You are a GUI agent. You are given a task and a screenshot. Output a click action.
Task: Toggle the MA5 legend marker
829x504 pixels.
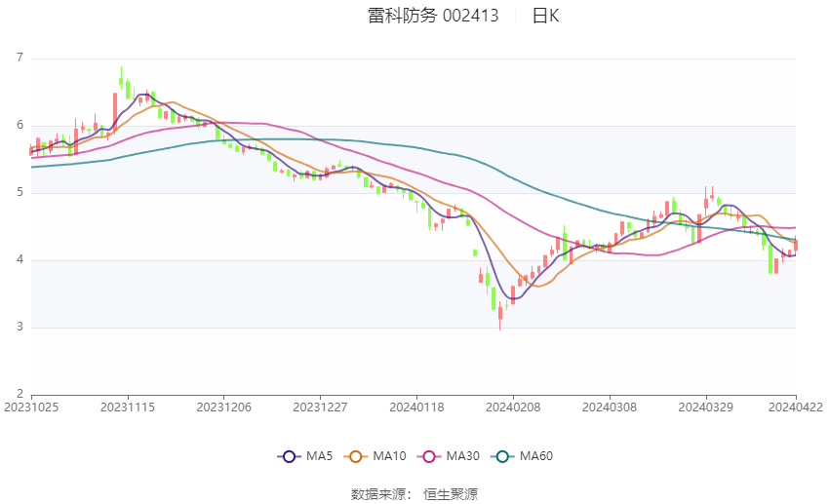click(289, 456)
